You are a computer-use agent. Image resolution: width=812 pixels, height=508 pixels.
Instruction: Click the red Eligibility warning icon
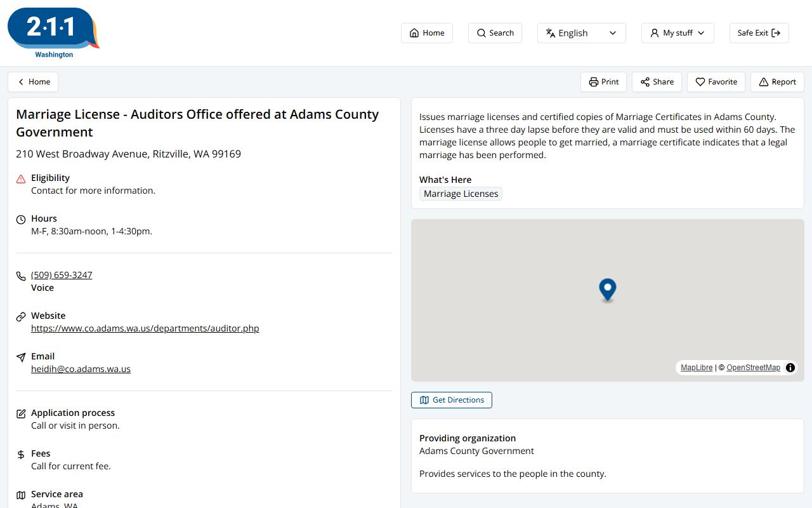coord(21,179)
